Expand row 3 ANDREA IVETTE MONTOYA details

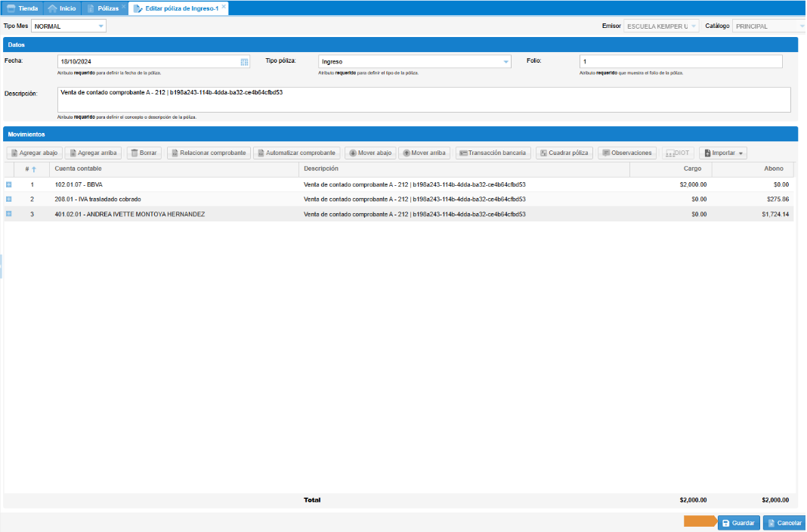click(x=9, y=214)
